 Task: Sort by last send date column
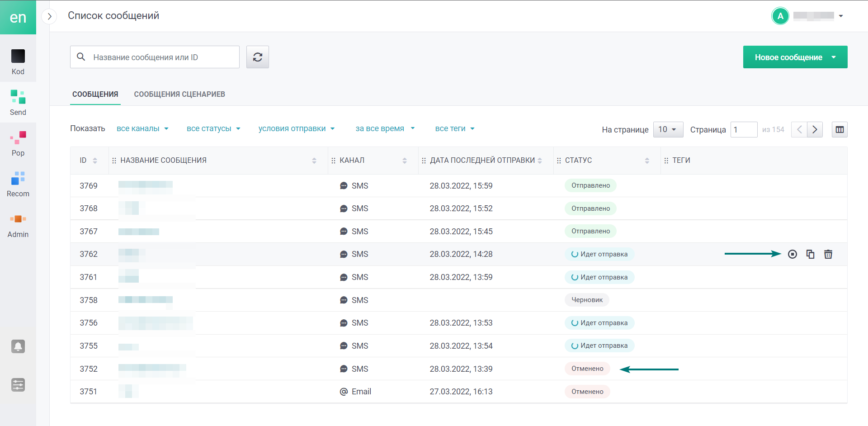coord(540,161)
